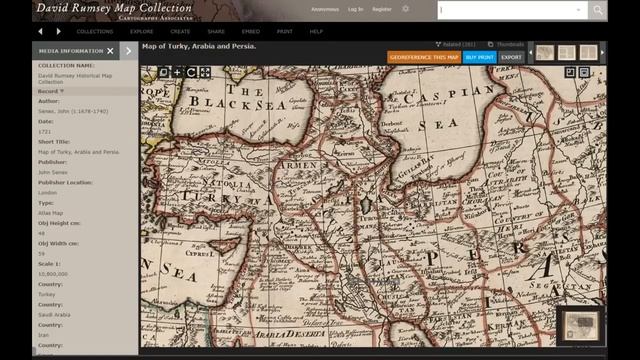Viewport: 640px width, 360px height.
Task: Click the map title above the viewer
Action: pos(199,46)
